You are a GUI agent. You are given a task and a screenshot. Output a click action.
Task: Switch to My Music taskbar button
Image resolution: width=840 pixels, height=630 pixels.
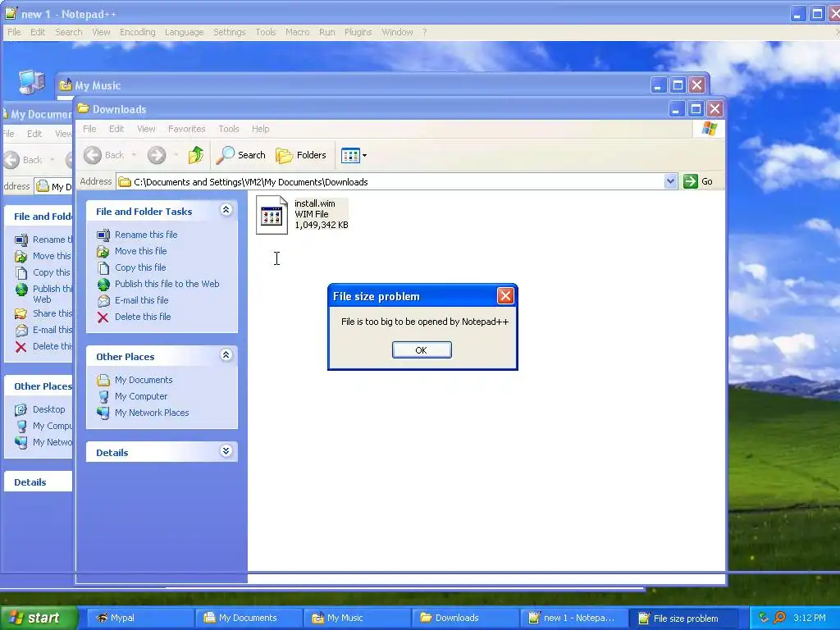pyautogui.click(x=357, y=619)
